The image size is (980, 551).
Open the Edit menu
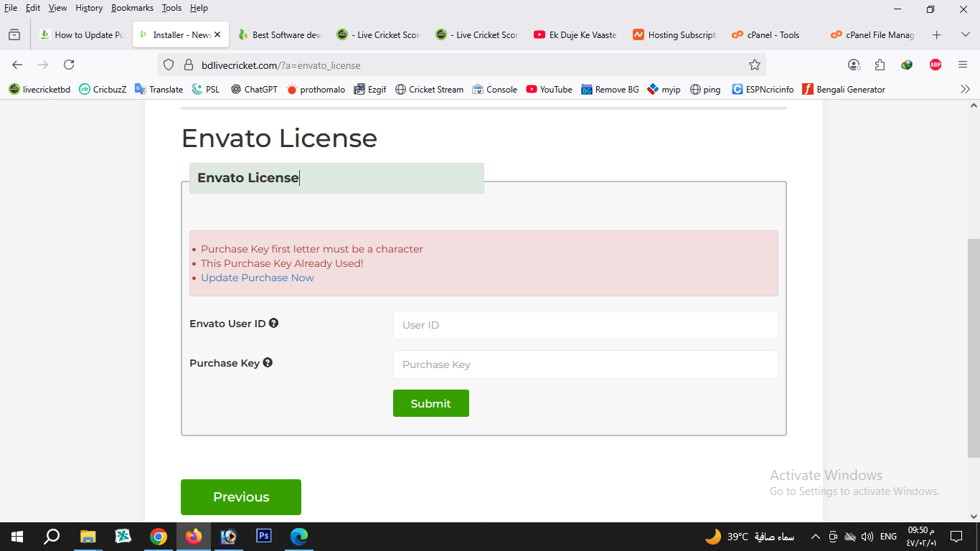click(33, 8)
